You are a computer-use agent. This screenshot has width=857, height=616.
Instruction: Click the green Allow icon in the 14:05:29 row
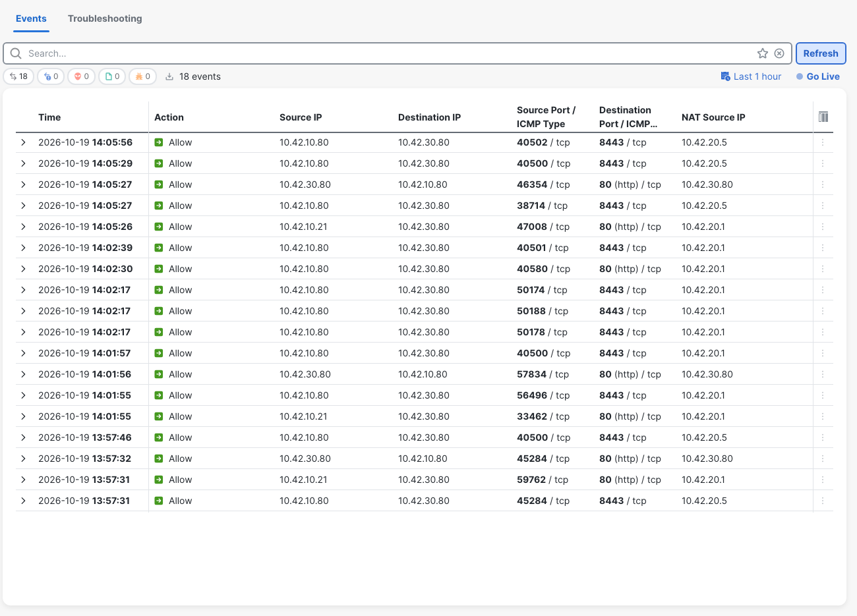point(159,163)
